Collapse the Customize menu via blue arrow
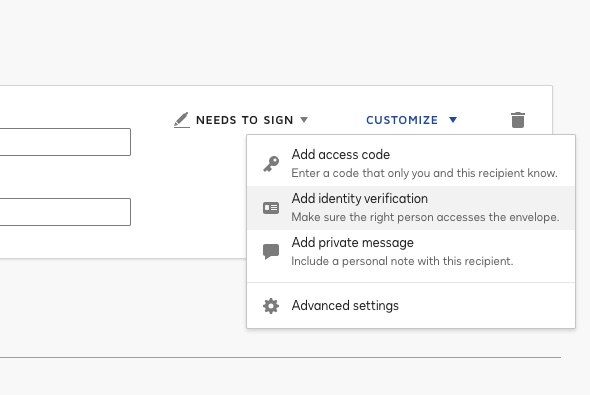This screenshot has height=395, width=590. click(x=453, y=120)
